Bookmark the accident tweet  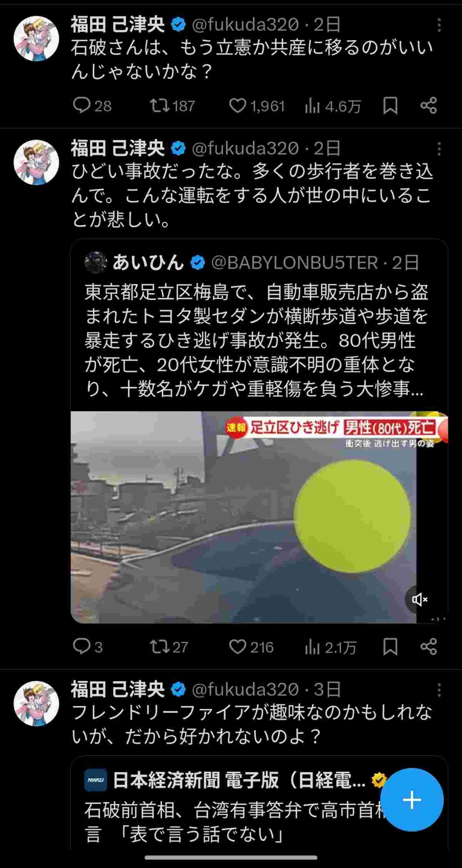click(390, 647)
